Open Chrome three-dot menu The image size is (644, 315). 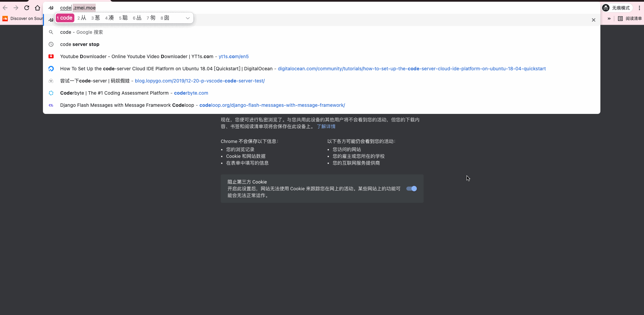coord(639,8)
